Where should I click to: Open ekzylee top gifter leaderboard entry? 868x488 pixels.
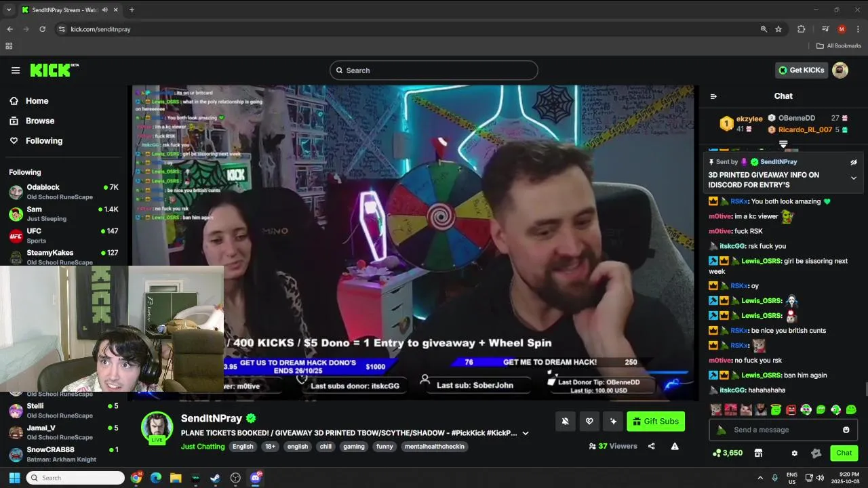click(741, 123)
